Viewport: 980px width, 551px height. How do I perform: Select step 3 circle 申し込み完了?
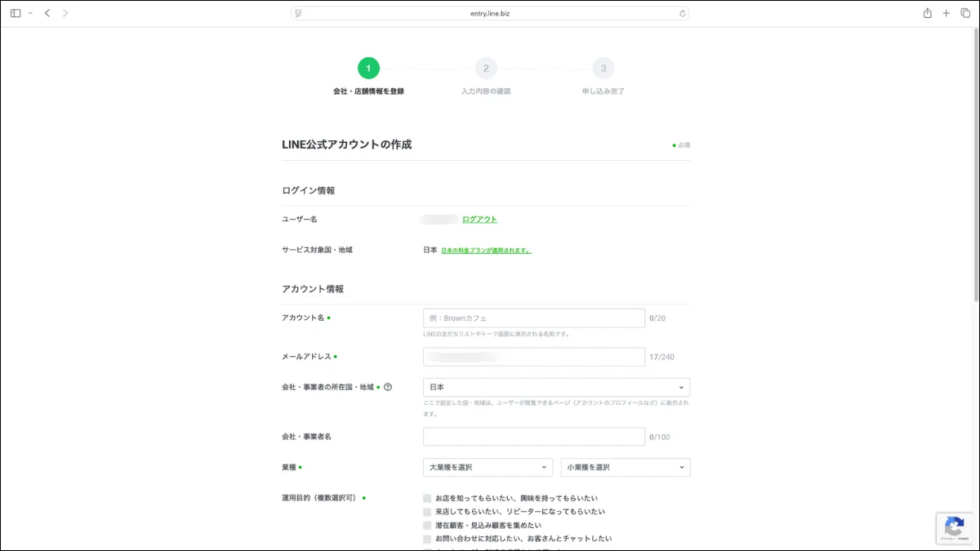(604, 69)
